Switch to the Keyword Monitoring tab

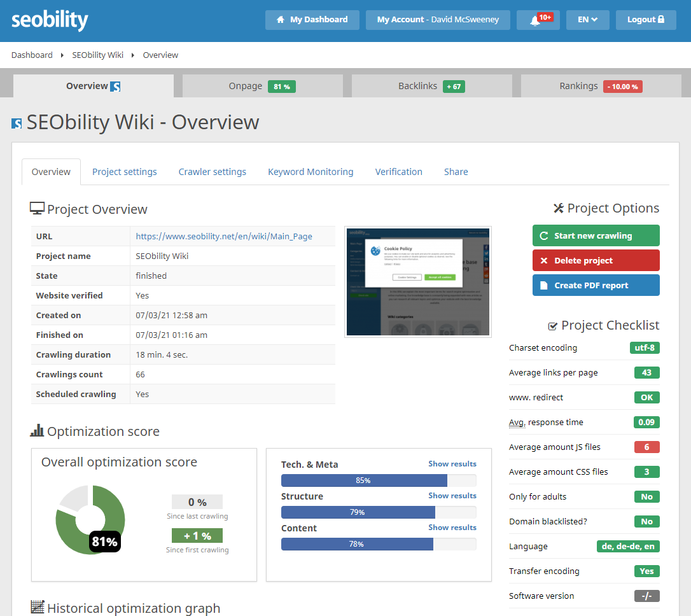click(x=311, y=171)
